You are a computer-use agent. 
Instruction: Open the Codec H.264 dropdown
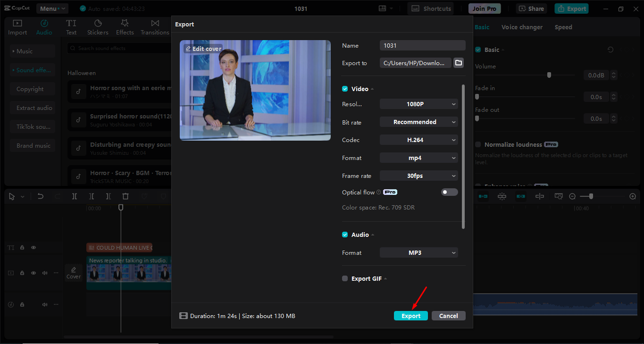tap(419, 140)
